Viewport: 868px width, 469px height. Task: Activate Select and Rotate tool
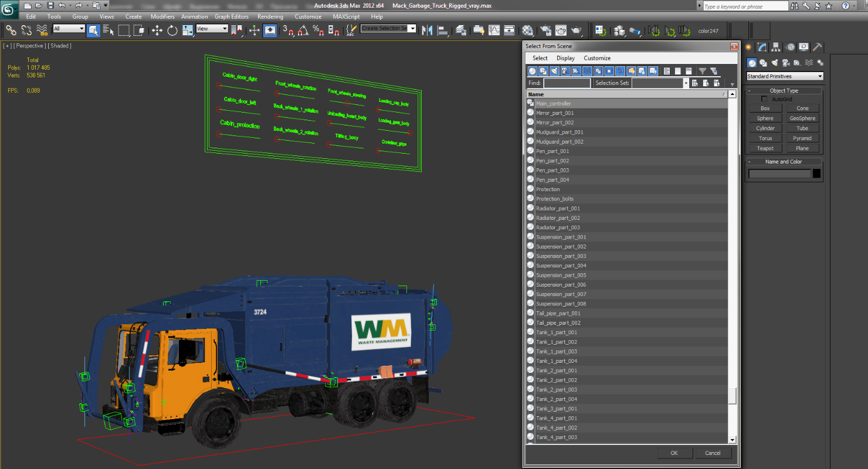[172, 30]
